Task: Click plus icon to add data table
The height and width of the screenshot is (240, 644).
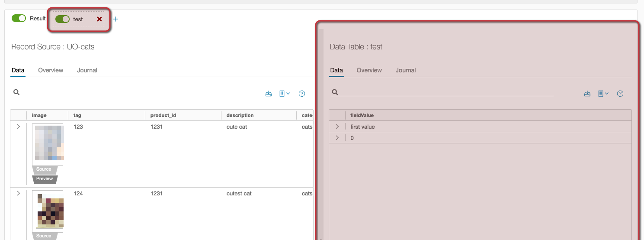Action: [x=115, y=19]
